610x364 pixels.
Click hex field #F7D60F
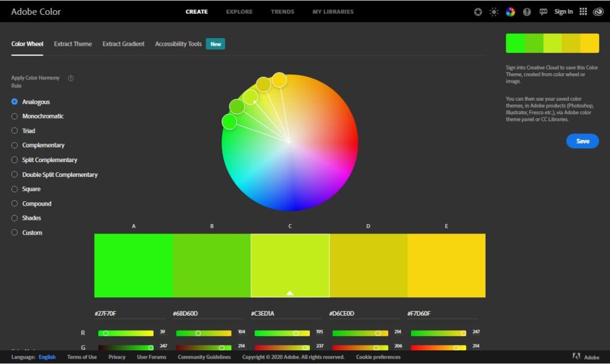click(x=443, y=313)
